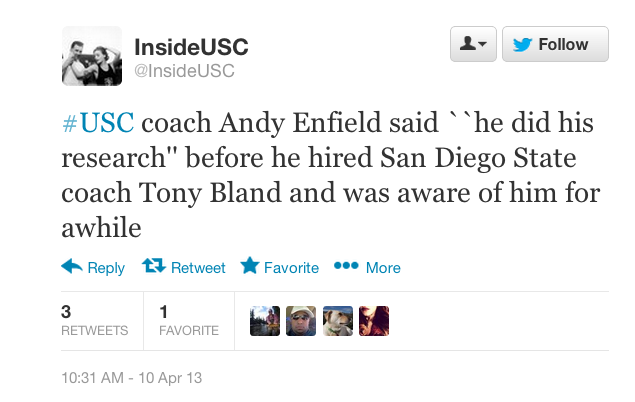This screenshot has height=402, width=635.
Task: Select the avatar of man in cap and sunglasses
Action: (x=301, y=320)
